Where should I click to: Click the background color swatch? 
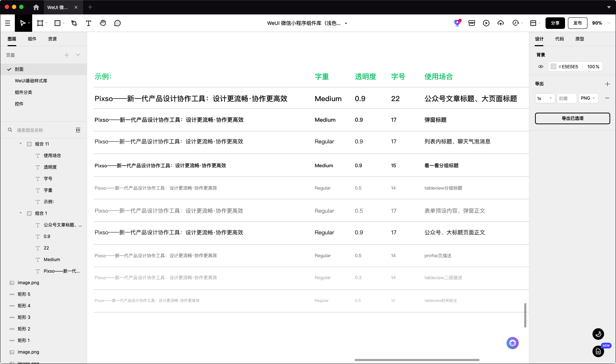click(x=553, y=67)
